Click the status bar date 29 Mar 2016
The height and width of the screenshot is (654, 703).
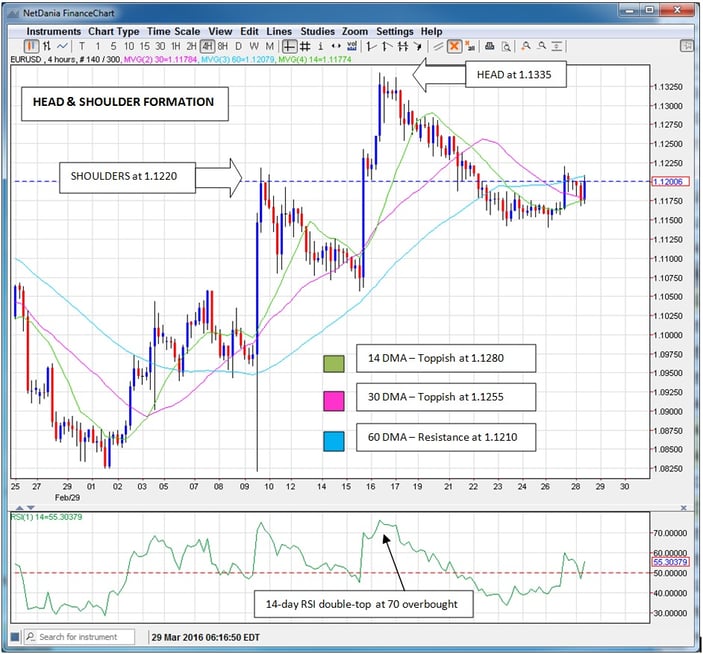coord(177,637)
